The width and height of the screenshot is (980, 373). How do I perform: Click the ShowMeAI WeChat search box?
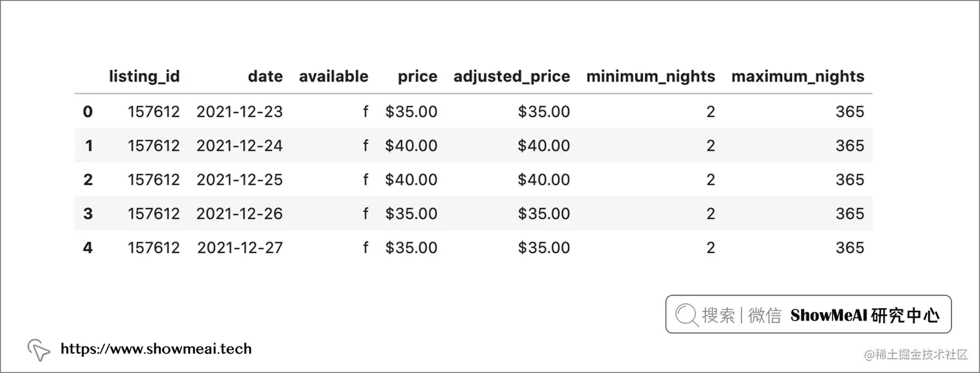click(x=808, y=315)
